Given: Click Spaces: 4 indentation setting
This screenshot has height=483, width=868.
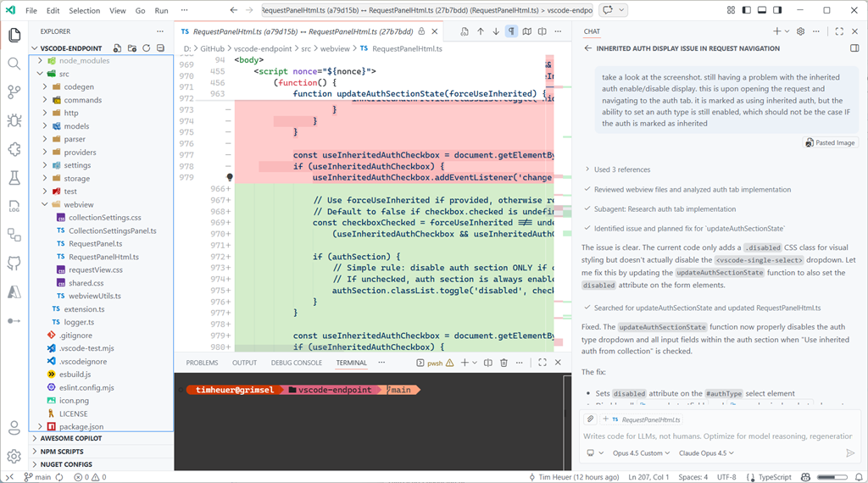Looking at the screenshot, I should pos(693,477).
